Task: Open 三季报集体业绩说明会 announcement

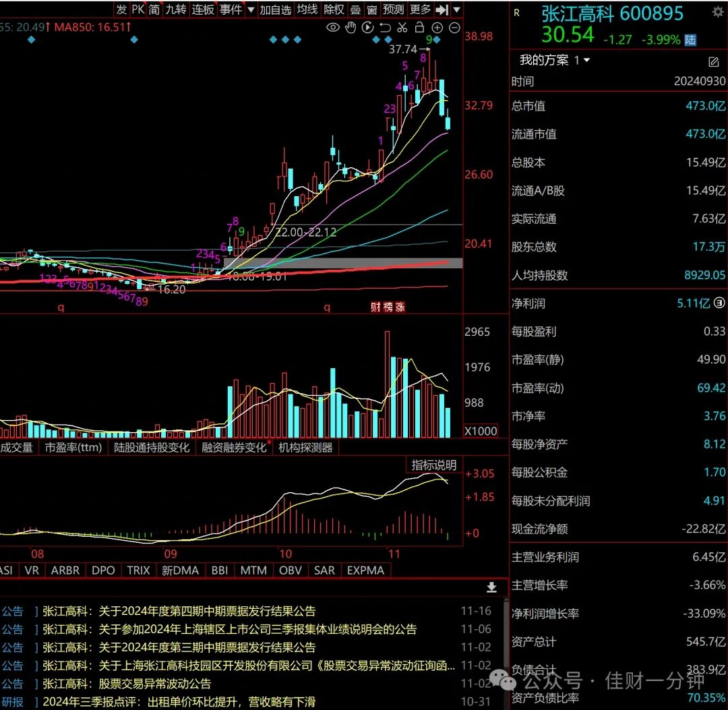Action: click(x=230, y=629)
